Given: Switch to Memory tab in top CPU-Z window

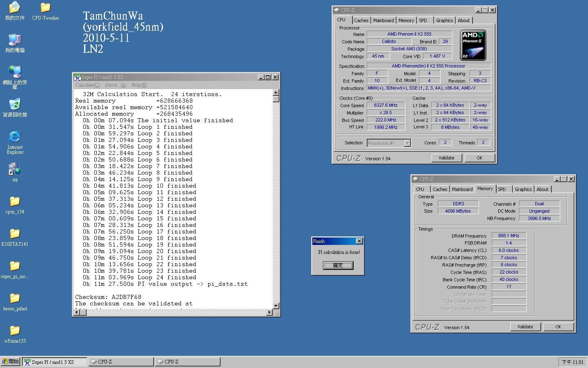Looking at the screenshot, I should point(406,20).
